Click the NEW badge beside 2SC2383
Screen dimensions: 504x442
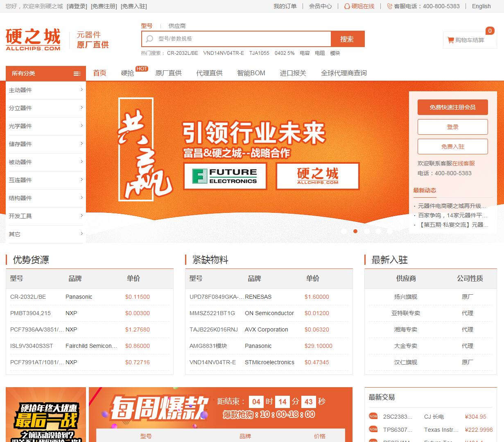[373, 416]
